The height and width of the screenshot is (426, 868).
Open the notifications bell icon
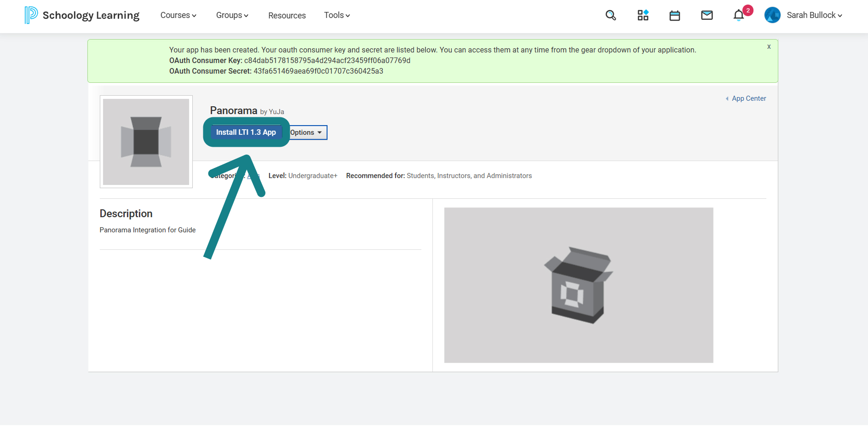[x=738, y=15]
